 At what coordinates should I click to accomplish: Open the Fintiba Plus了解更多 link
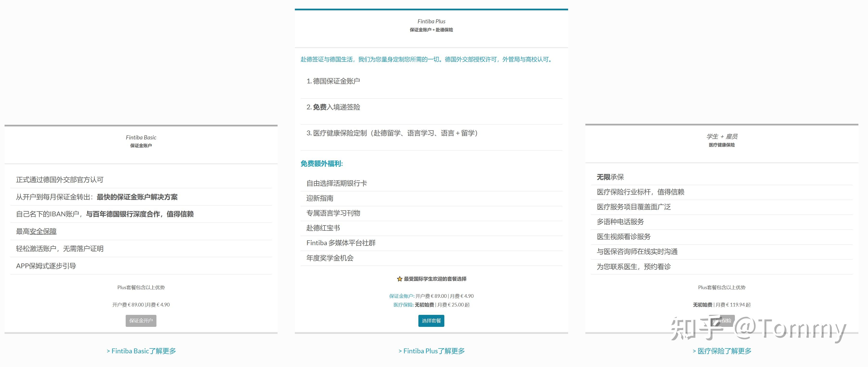pos(431,351)
